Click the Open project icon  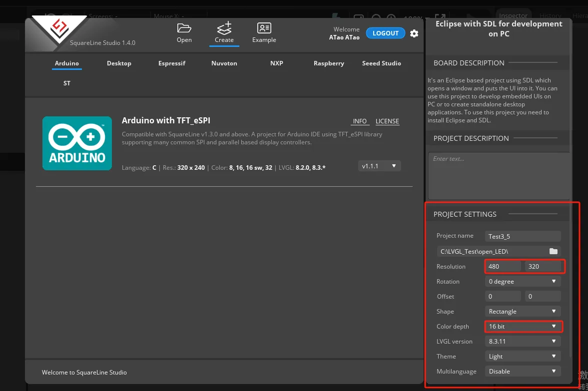(x=184, y=28)
